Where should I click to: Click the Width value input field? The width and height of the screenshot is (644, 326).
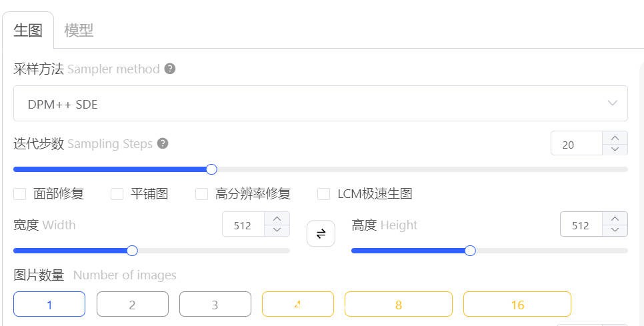[243, 225]
